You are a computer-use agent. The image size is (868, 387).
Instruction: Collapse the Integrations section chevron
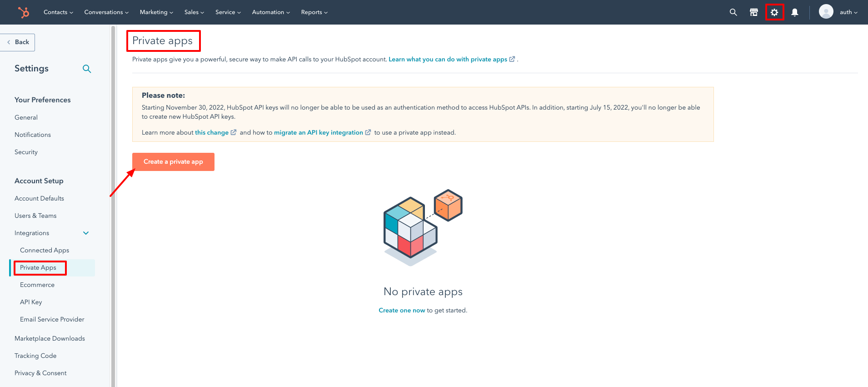(86, 233)
